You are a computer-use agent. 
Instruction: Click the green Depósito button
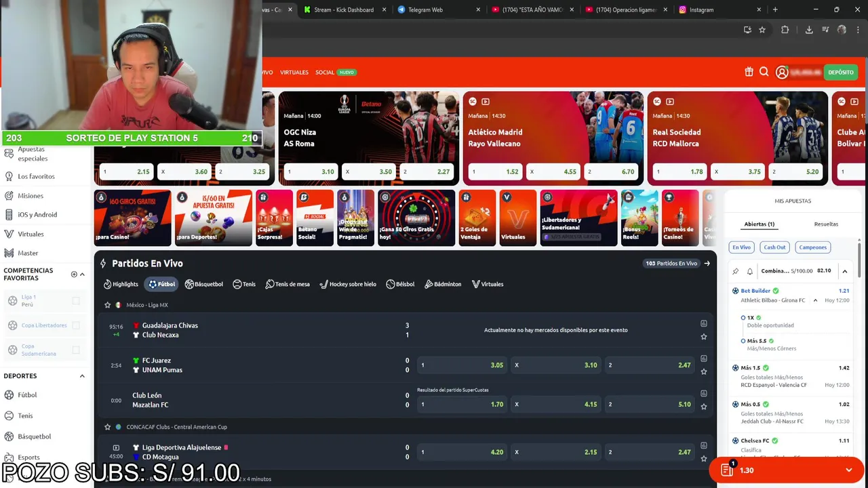841,73
